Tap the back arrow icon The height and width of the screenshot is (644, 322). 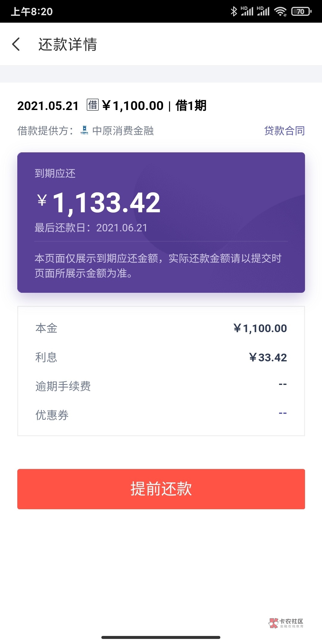coord(16,44)
